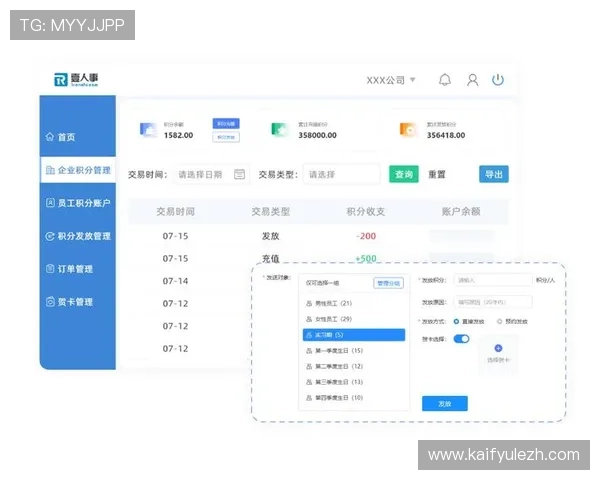Image resolution: width=600 pixels, height=480 pixels.
Task: Select the 第四季度生日 (10) group
Action: pyautogui.click(x=354, y=398)
